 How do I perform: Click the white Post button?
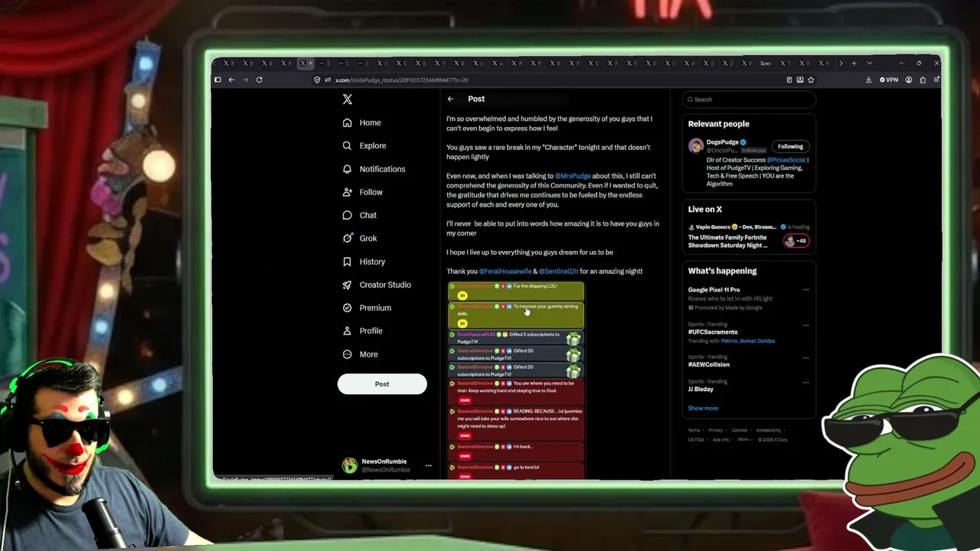(382, 384)
